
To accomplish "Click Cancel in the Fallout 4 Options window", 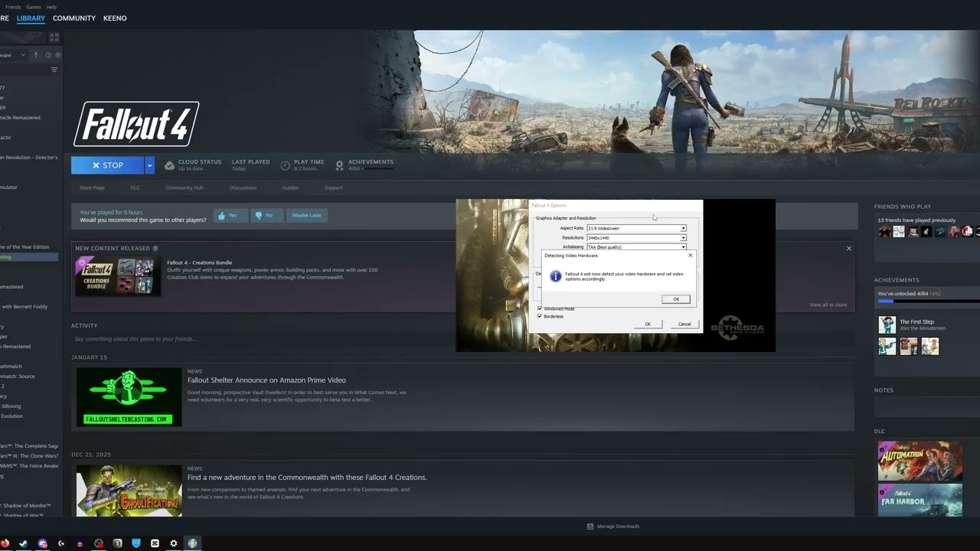I will pos(684,324).
